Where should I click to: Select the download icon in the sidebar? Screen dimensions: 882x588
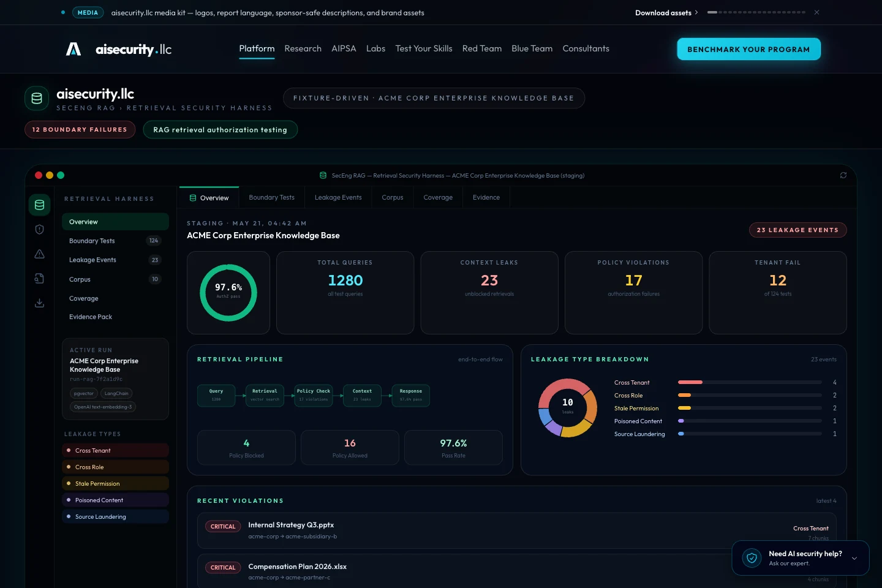click(x=39, y=303)
